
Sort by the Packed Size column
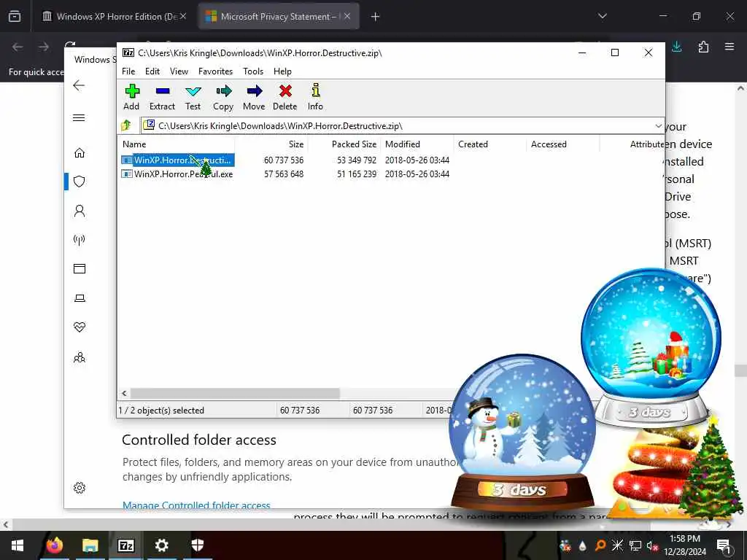[x=344, y=144]
